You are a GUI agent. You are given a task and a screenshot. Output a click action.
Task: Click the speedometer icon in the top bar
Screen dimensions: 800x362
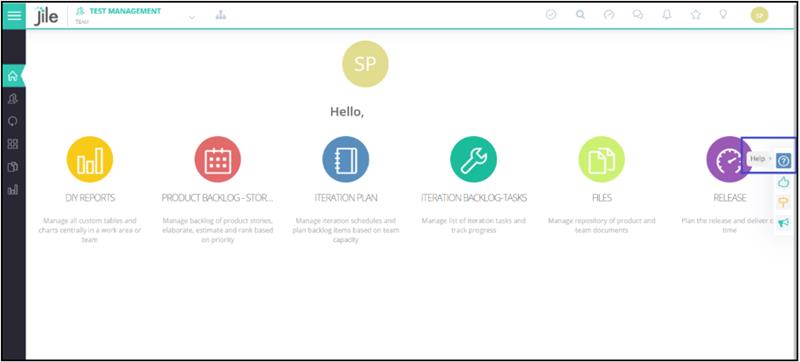(609, 15)
